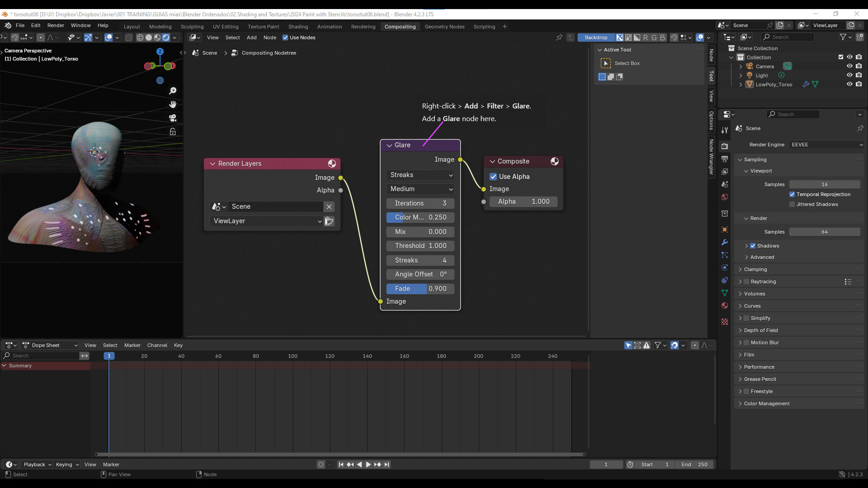Open the Window menu

(x=80, y=25)
